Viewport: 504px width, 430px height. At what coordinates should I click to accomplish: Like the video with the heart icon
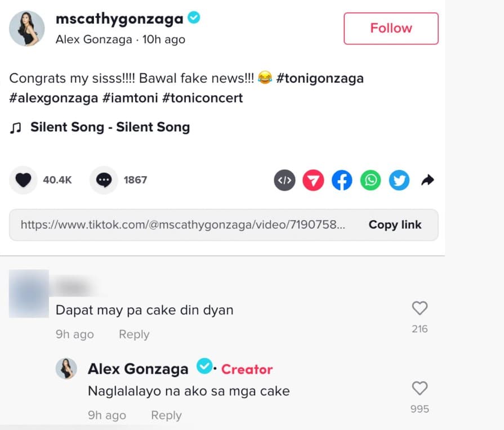23,180
